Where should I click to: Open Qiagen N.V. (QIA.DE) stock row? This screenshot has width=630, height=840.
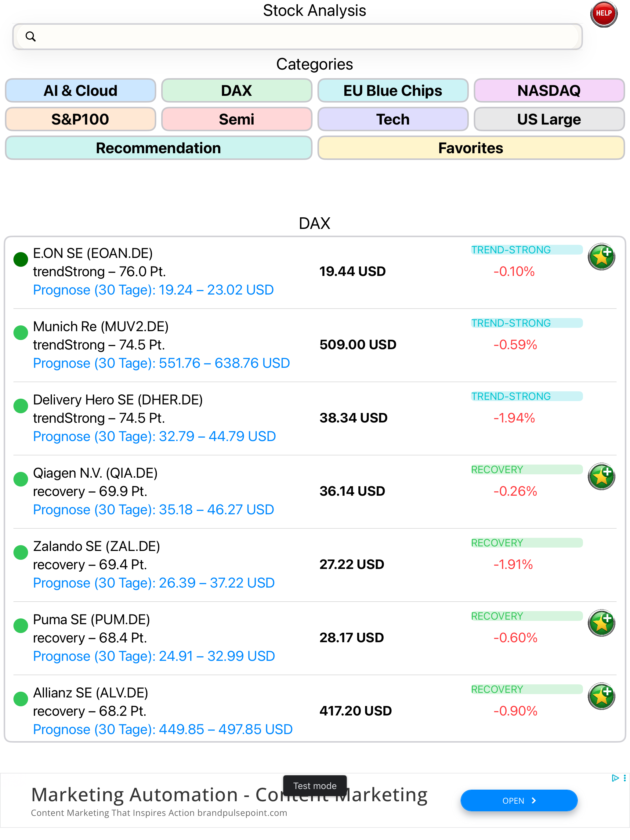315,491
